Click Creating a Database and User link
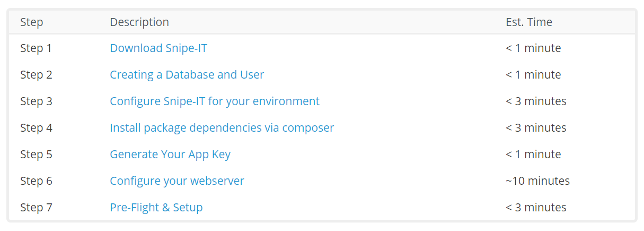644x231 pixels. pos(187,75)
